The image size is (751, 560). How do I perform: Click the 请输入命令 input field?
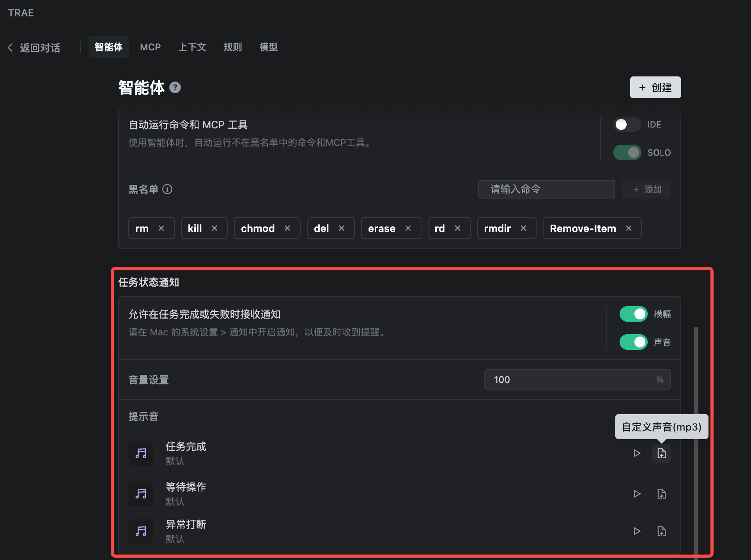click(x=546, y=189)
